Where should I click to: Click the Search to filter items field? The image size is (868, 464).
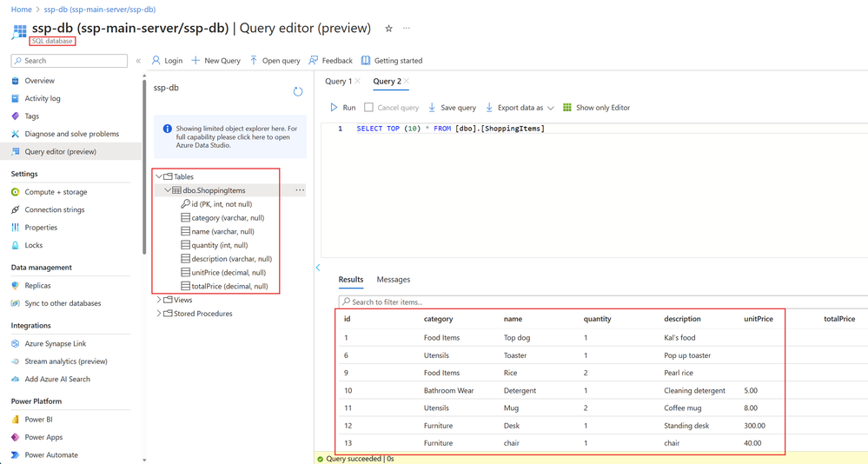coord(603,302)
